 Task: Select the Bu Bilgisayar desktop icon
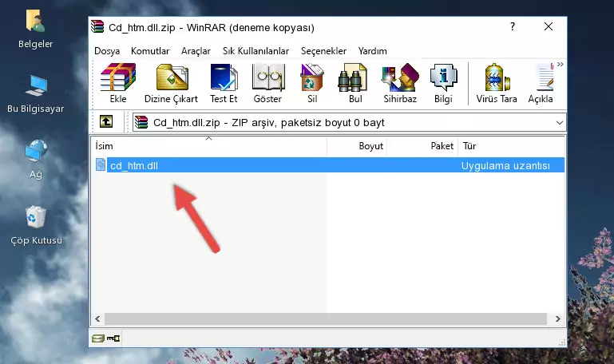[35, 94]
